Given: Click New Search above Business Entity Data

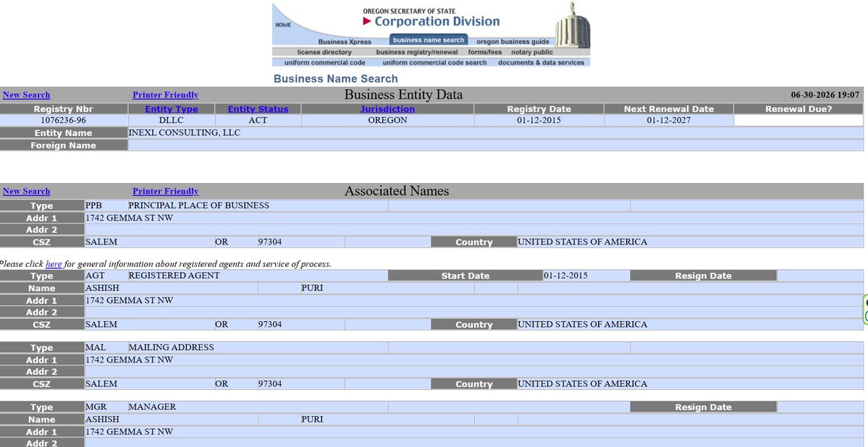Looking at the screenshot, I should [26, 95].
